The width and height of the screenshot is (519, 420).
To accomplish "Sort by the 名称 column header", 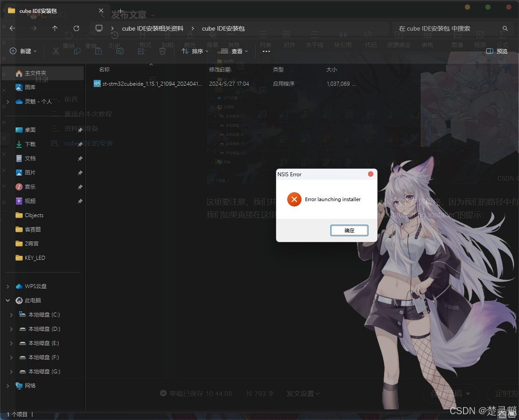I will click(105, 70).
